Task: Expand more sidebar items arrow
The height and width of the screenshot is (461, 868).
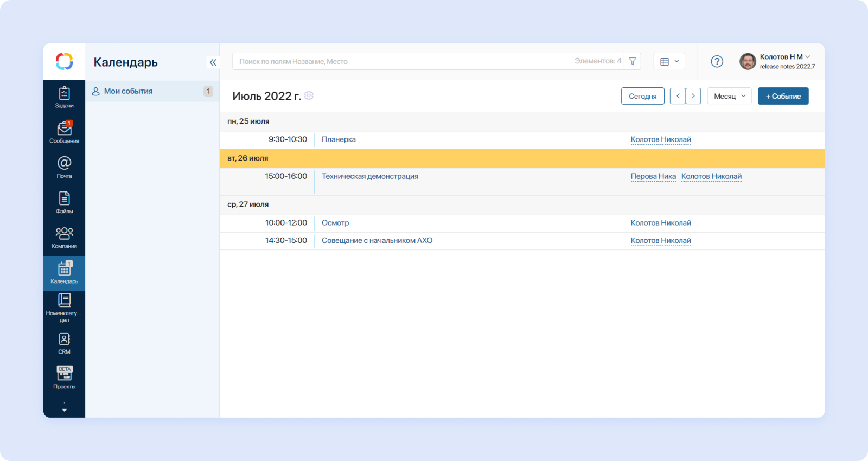Action: click(x=64, y=409)
